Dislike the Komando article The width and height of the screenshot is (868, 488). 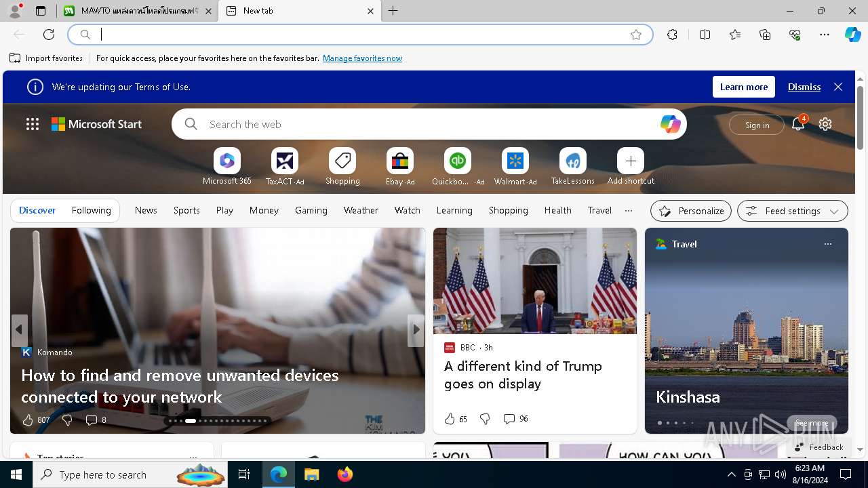click(x=67, y=420)
